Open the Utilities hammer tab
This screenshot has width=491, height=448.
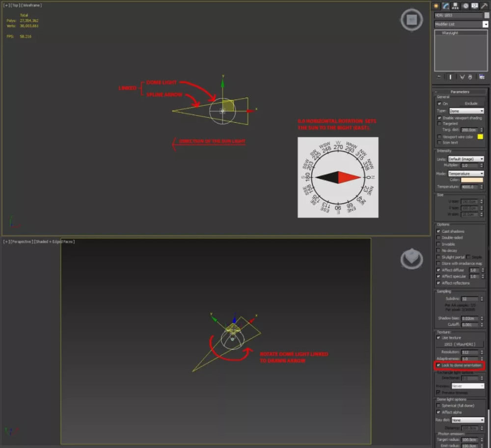(x=484, y=5)
